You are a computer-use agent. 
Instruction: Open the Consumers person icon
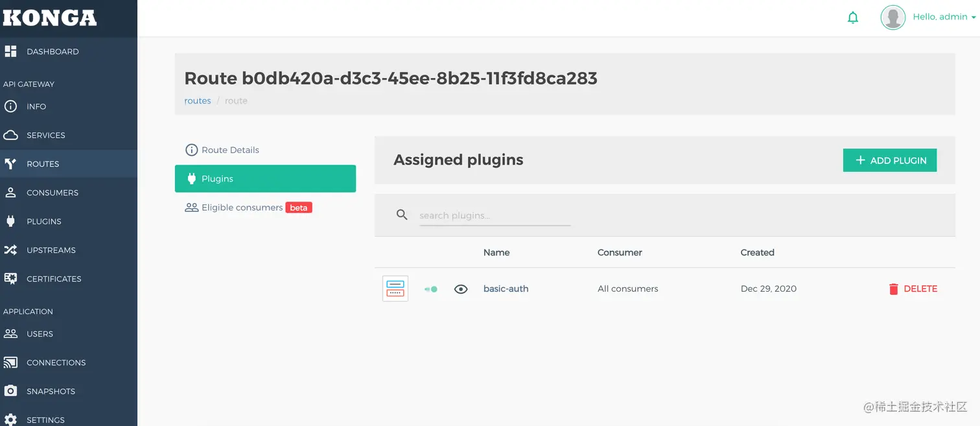10,193
